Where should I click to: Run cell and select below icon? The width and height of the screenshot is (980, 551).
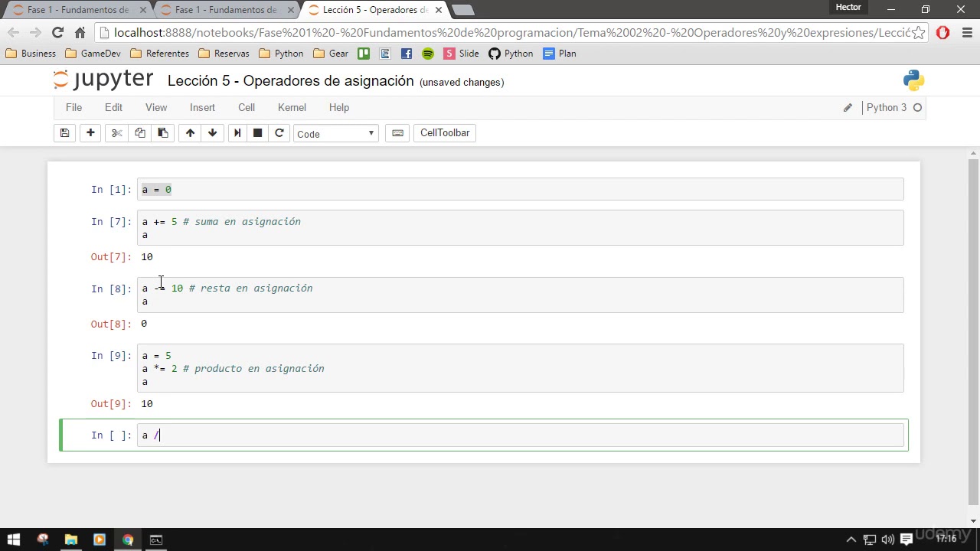tap(237, 133)
